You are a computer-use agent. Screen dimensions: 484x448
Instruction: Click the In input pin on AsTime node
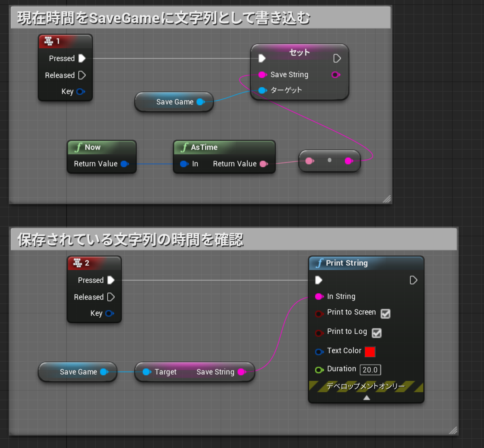[x=184, y=164]
